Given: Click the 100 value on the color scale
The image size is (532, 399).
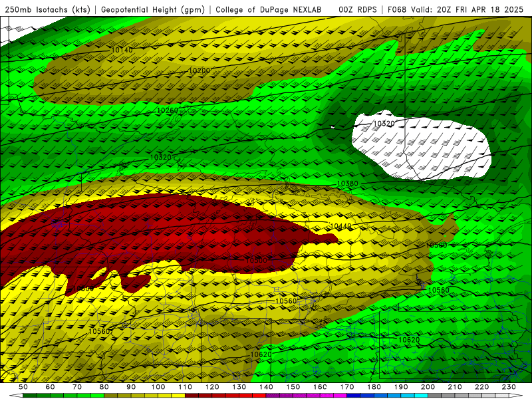Looking at the screenshot, I should point(158,387).
